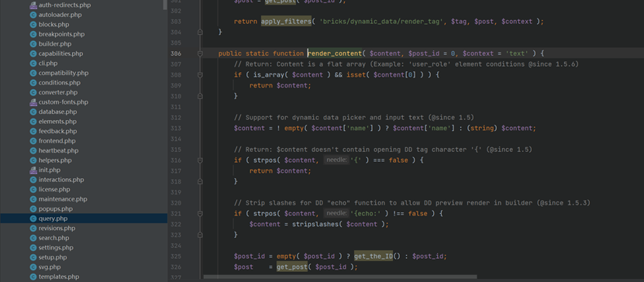Click the apply_filters function call

click(x=286, y=22)
